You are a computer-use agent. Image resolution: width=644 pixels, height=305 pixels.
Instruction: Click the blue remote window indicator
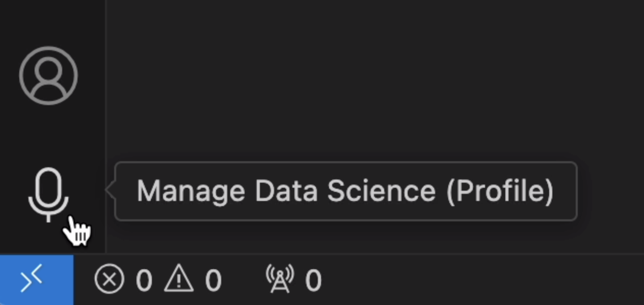pos(35,279)
